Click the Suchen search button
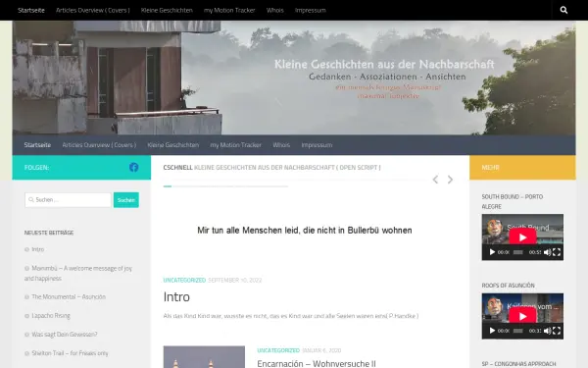This screenshot has height=368, width=588. pyautogui.click(x=126, y=200)
